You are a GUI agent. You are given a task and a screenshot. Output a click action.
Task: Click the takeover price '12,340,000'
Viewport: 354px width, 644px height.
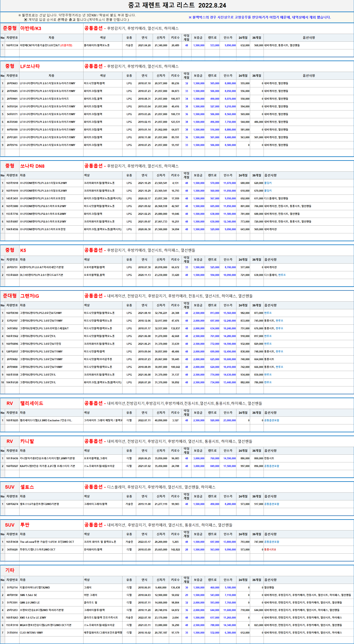[x=229, y=222]
